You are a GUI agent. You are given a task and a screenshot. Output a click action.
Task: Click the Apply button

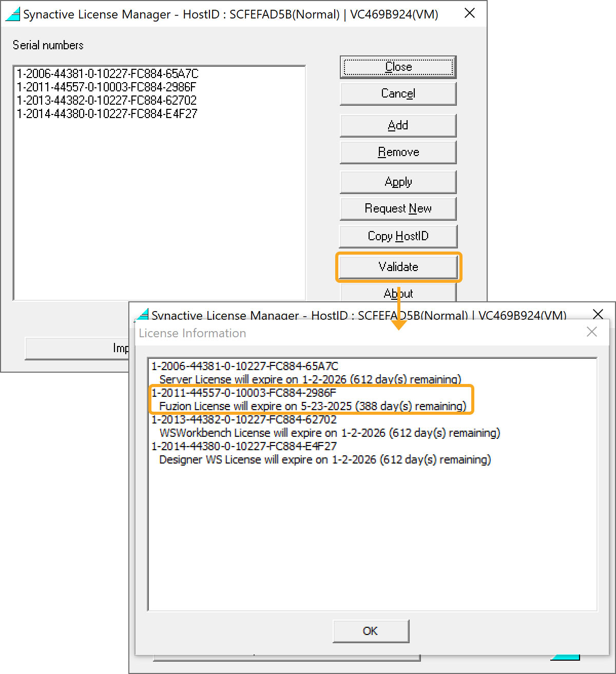tap(398, 182)
